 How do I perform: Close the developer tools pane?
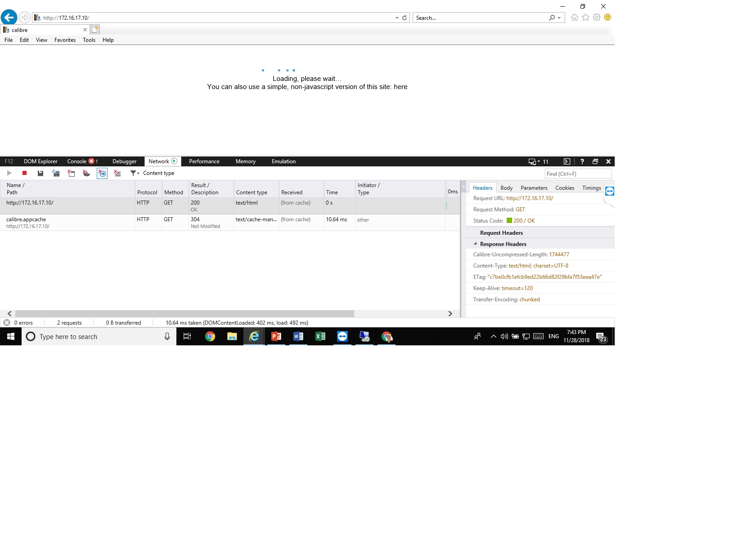tap(608, 161)
